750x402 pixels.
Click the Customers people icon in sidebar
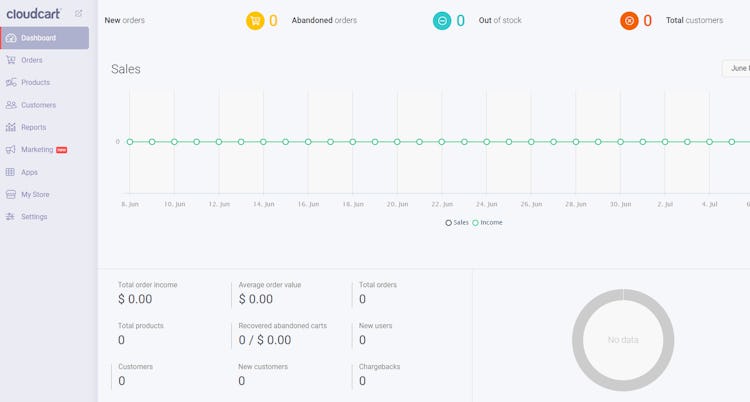(x=11, y=105)
